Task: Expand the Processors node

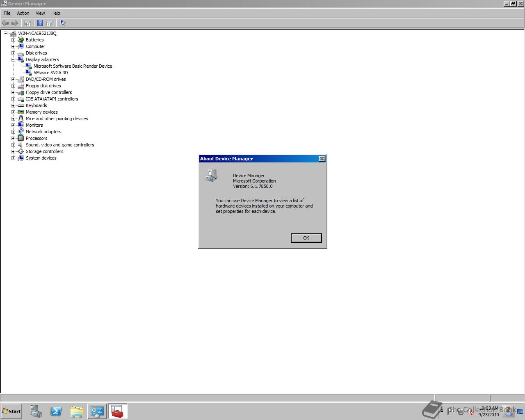Action: (x=13, y=138)
